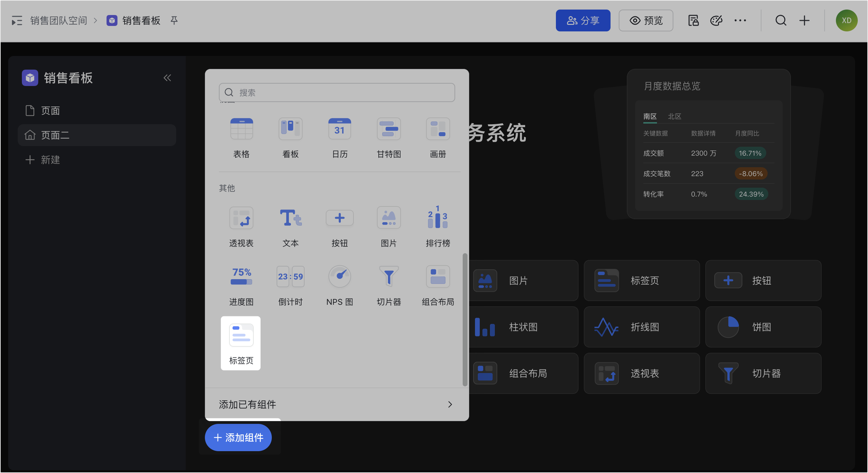Click the breadcrumb chevron after 销售团队空间
The width and height of the screenshot is (868, 473).
96,21
